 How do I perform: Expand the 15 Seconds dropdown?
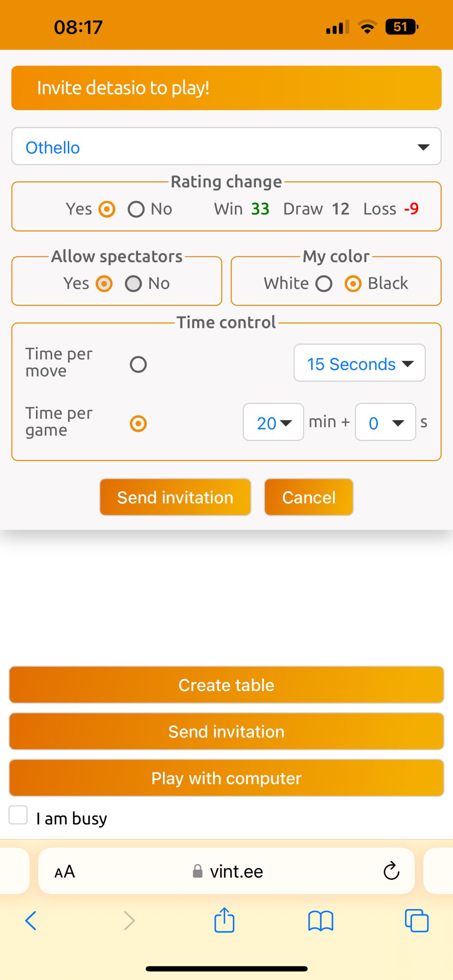359,363
